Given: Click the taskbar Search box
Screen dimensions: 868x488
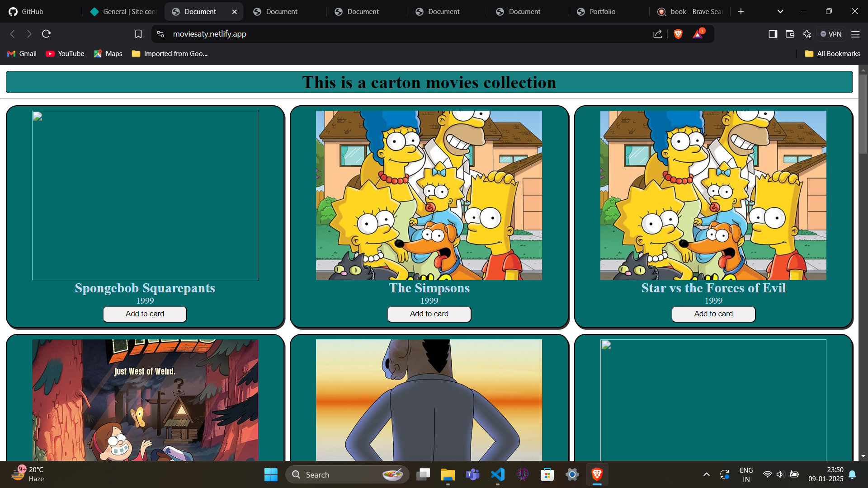Looking at the screenshot, I should (347, 474).
